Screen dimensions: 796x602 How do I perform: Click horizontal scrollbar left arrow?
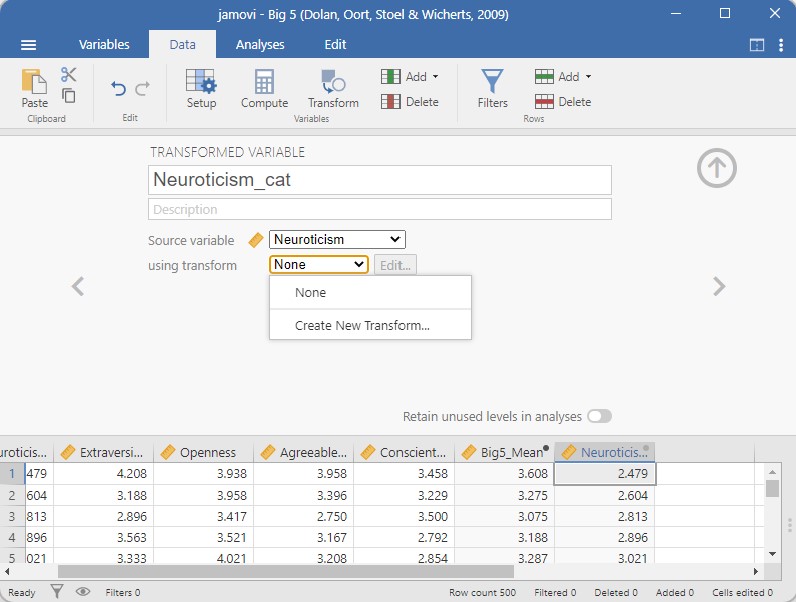6,572
